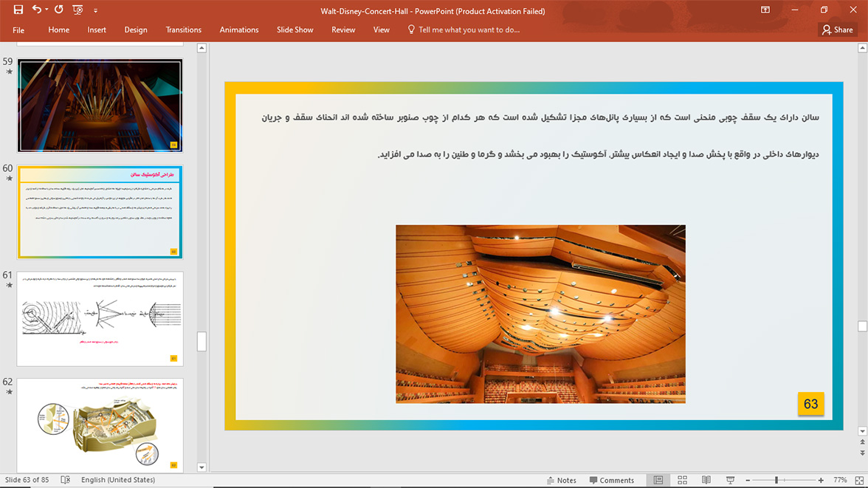Go to next slide using double-down arrow
Image resolution: width=868 pixels, height=488 pixels.
(862, 453)
